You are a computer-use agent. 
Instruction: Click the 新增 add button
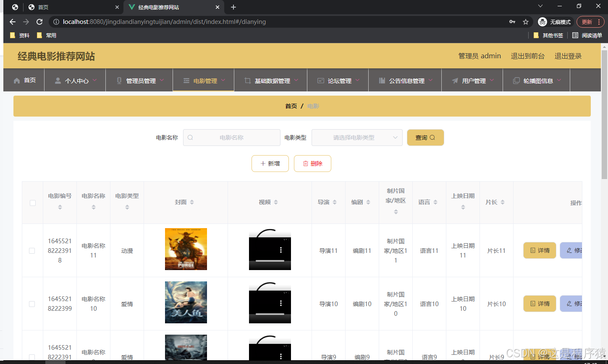click(x=270, y=164)
